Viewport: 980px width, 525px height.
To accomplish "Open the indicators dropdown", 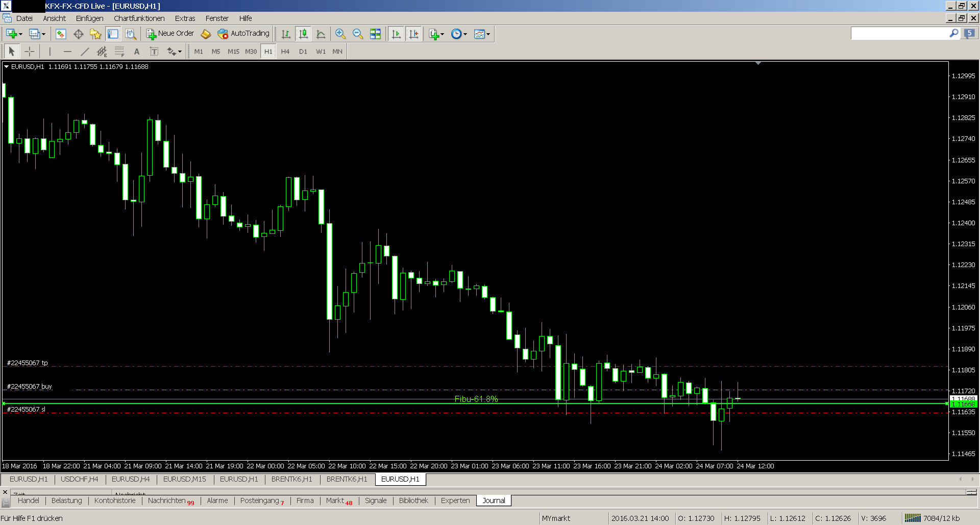I will pos(436,34).
